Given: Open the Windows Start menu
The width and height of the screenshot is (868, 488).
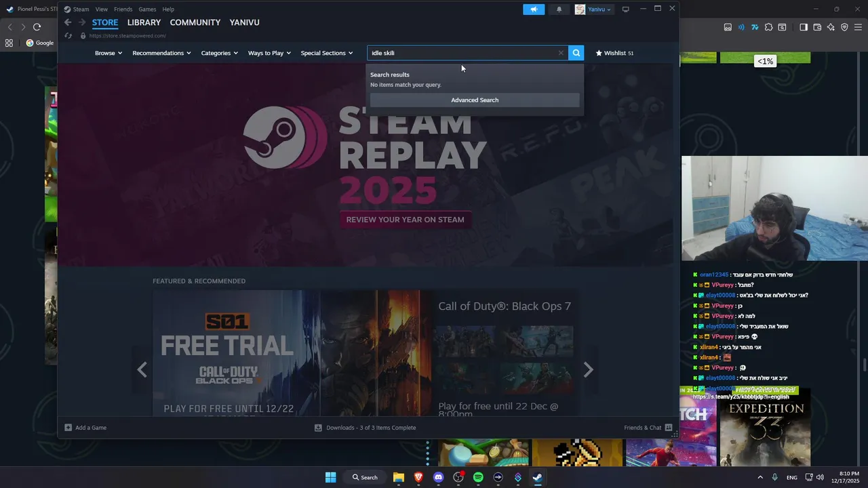Looking at the screenshot, I should [x=330, y=477].
